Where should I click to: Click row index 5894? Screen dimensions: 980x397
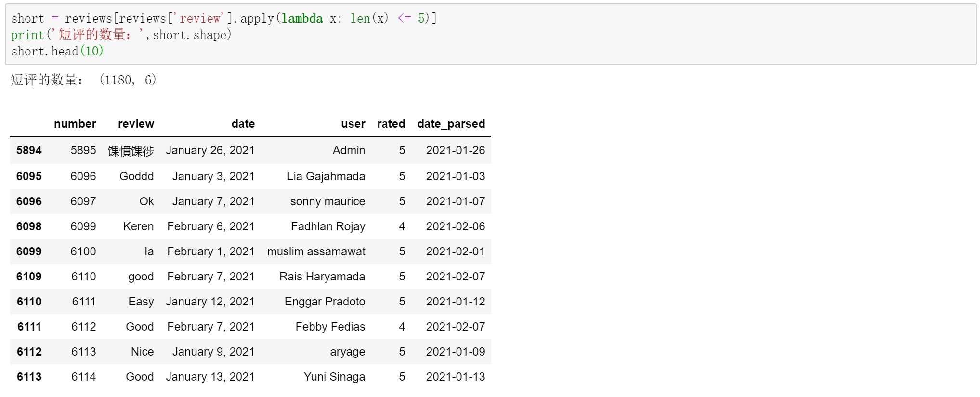pos(29,150)
